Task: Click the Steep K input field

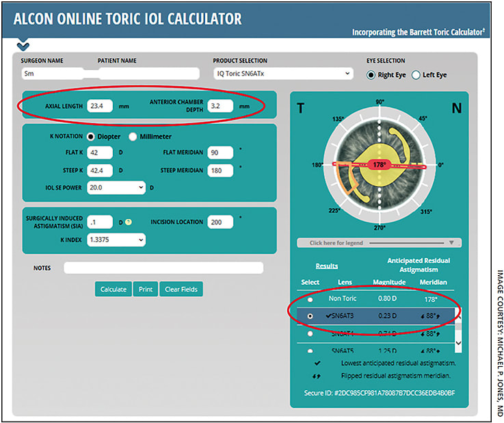Action: point(100,170)
